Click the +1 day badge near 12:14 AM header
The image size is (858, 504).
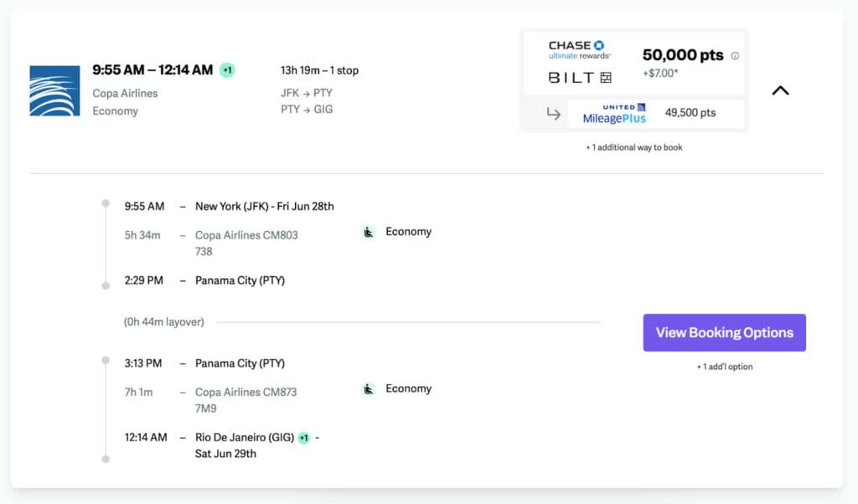(227, 70)
